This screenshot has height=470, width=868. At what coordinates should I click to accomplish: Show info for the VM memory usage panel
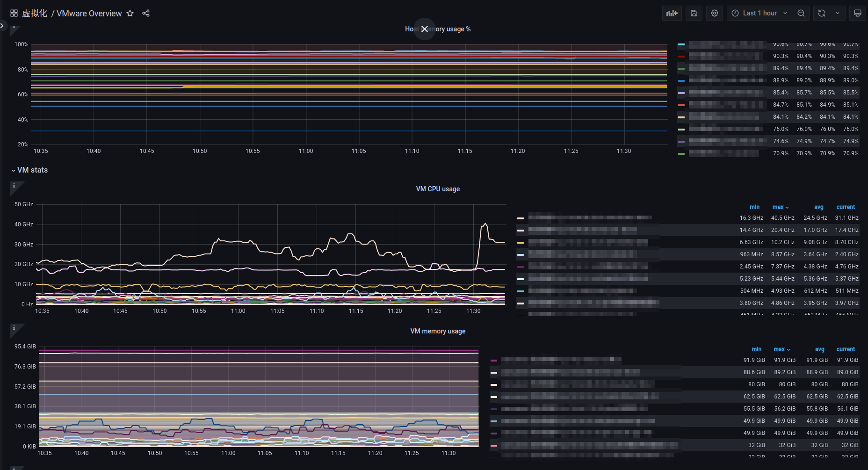tap(14, 328)
